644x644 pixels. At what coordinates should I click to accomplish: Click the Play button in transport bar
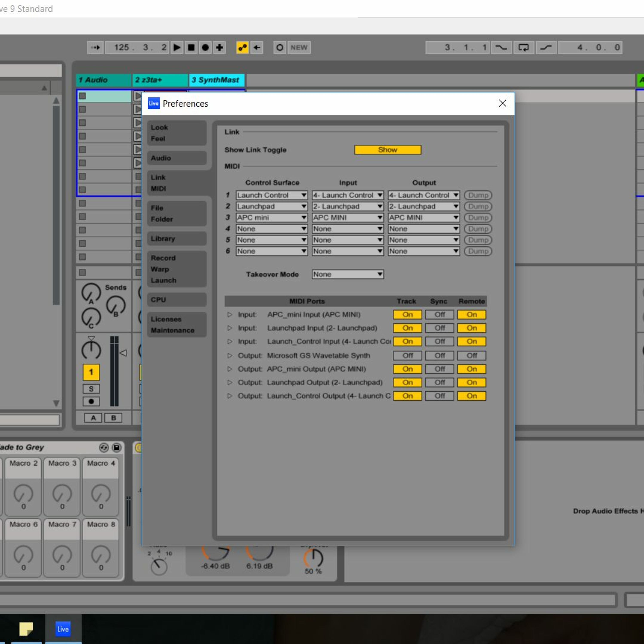177,47
